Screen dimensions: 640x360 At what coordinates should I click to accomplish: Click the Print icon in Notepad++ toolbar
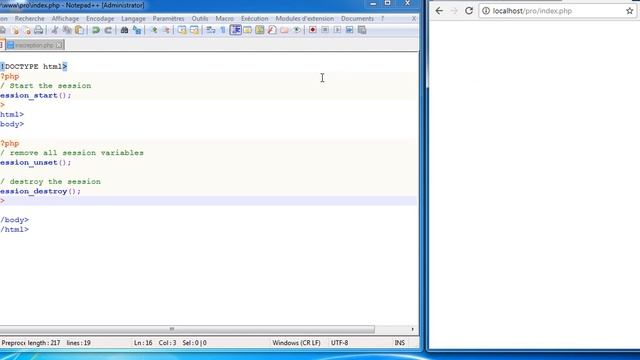coord(38,30)
